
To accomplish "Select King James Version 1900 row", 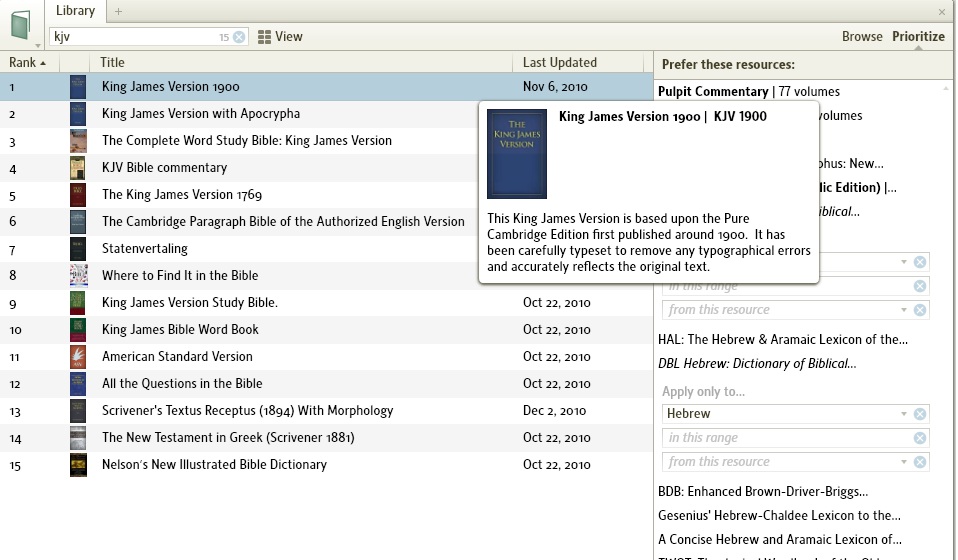I will [326, 87].
